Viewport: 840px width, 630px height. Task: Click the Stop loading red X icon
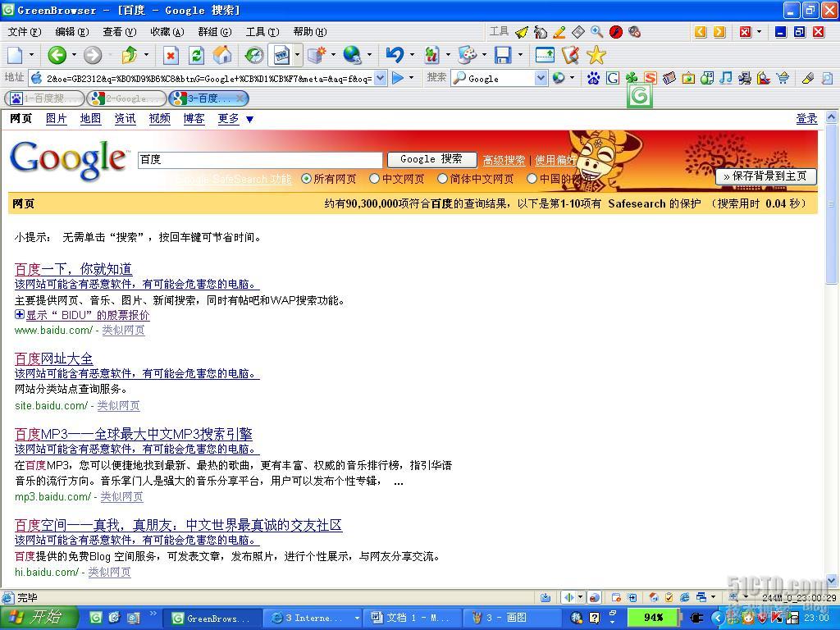pos(171,55)
